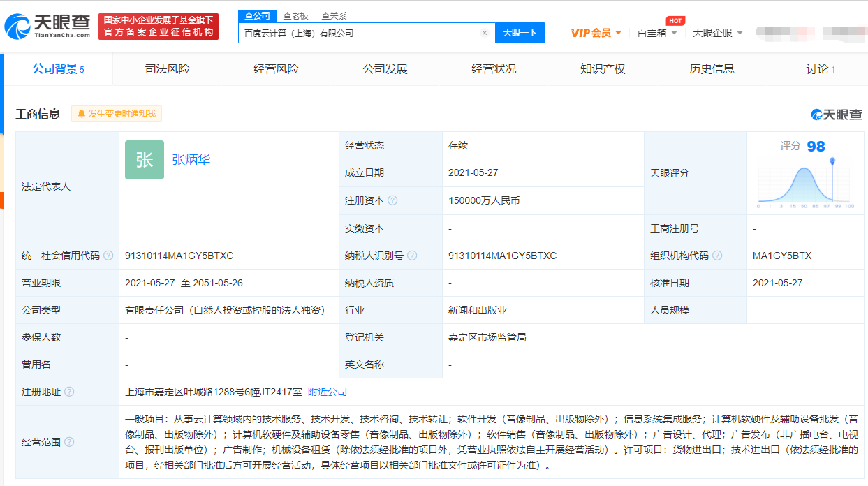
Task: Switch to the 司法风险 tab
Action: pos(167,69)
